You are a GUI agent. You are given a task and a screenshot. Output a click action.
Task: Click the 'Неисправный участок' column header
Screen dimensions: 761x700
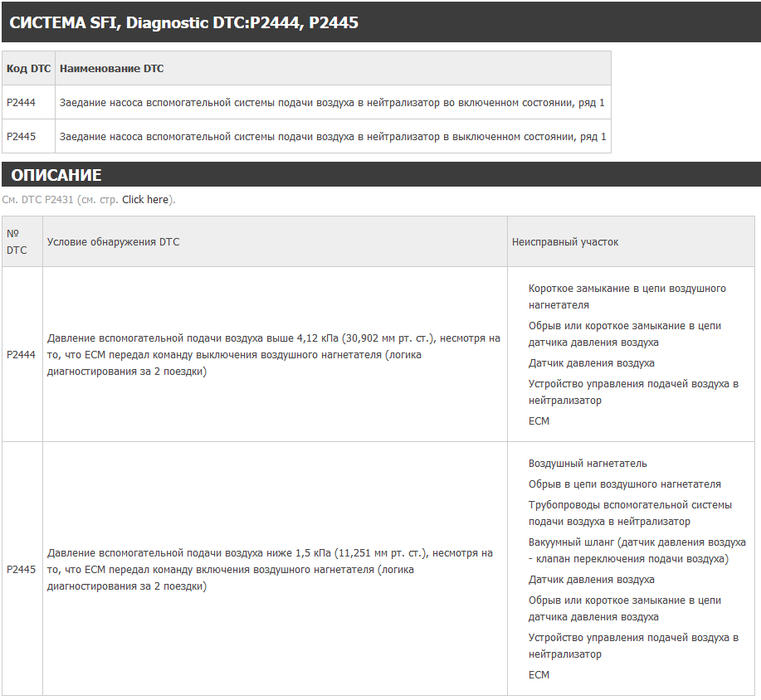coord(565,241)
